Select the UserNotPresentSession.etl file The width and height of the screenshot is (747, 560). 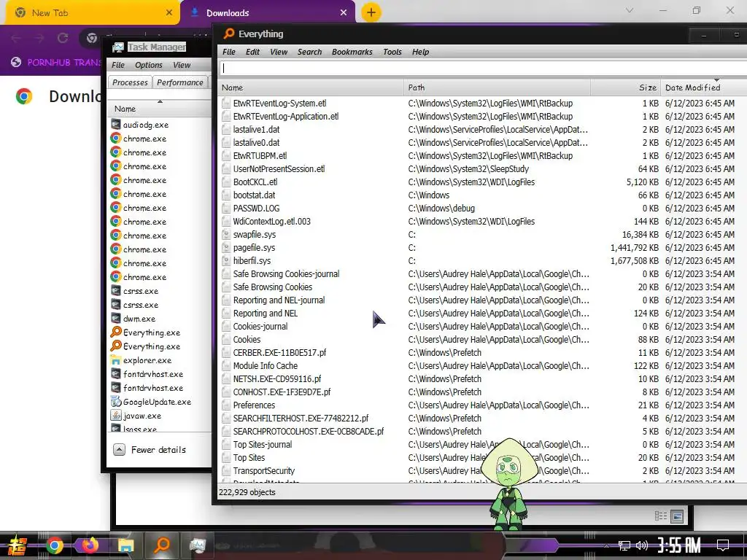click(279, 169)
